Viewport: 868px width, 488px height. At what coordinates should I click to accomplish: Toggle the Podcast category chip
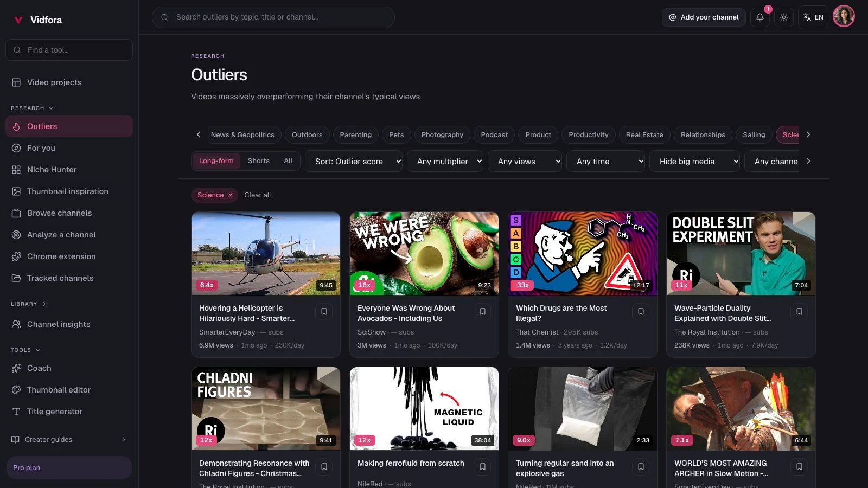[494, 135]
